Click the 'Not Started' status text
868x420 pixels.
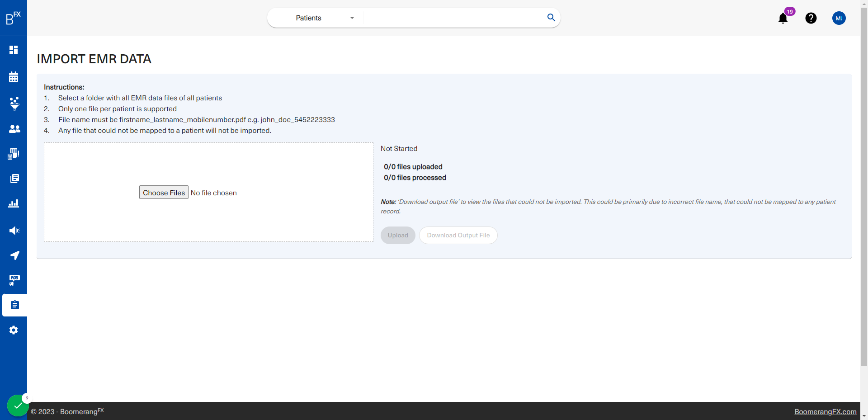(x=399, y=149)
